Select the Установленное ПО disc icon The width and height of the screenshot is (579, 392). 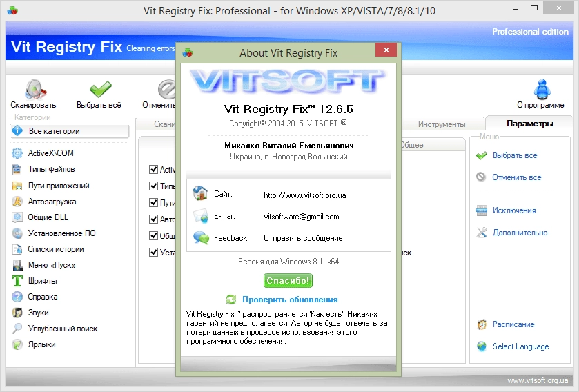click(x=17, y=233)
